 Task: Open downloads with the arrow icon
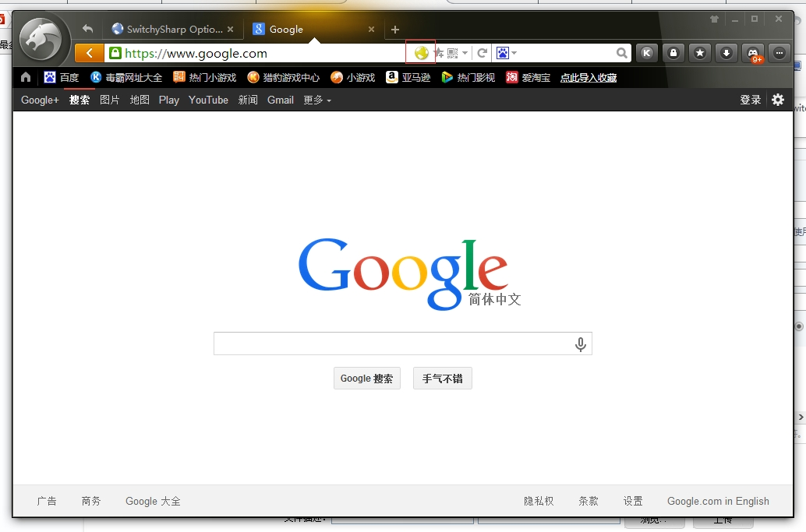(726, 53)
